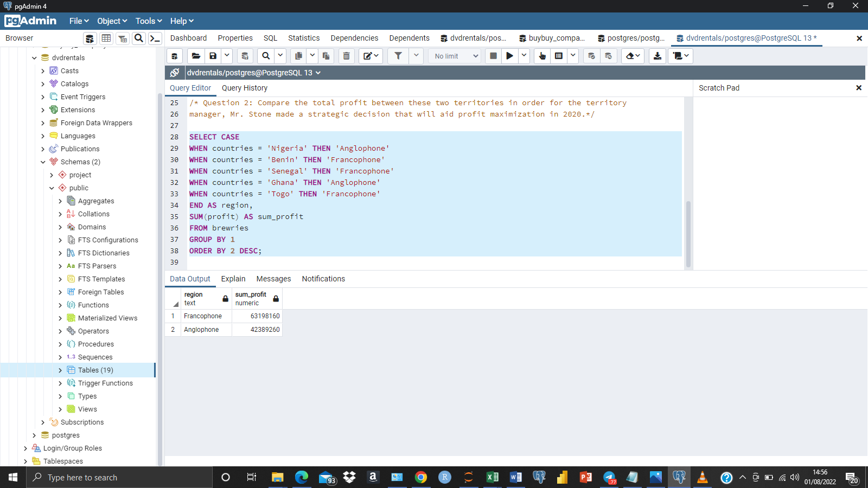Open the No limit rows dropdown

pos(454,56)
